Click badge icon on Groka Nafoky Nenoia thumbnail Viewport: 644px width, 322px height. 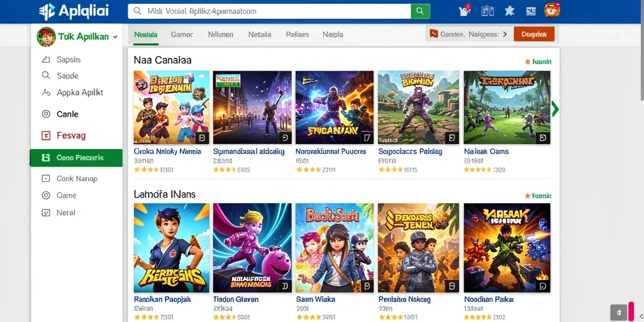pos(202,137)
